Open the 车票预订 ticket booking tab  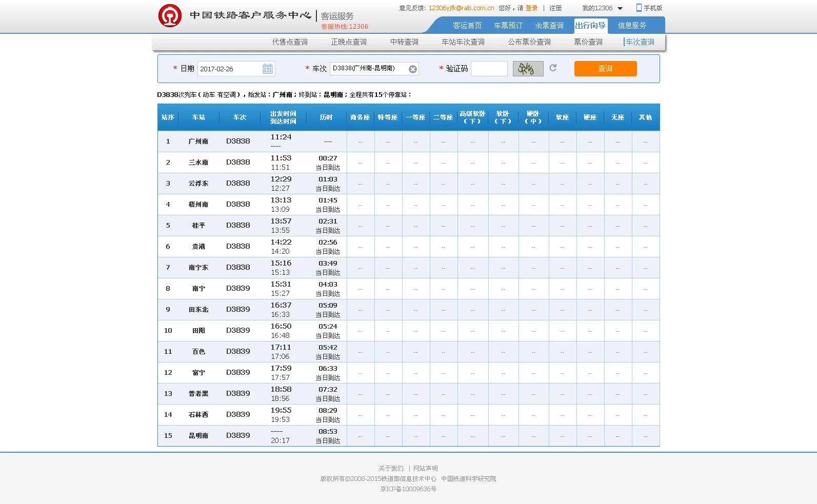click(508, 26)
